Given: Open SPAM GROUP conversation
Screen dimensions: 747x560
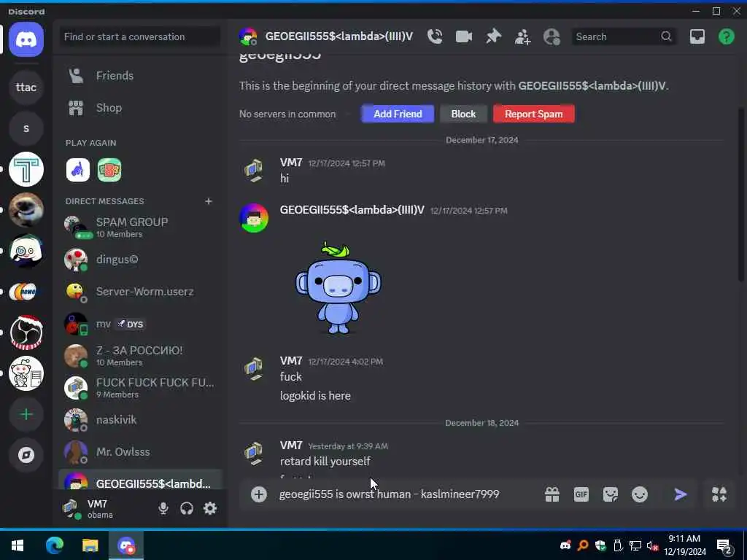Looking at the screenshot, I should (x=140, y=227).
